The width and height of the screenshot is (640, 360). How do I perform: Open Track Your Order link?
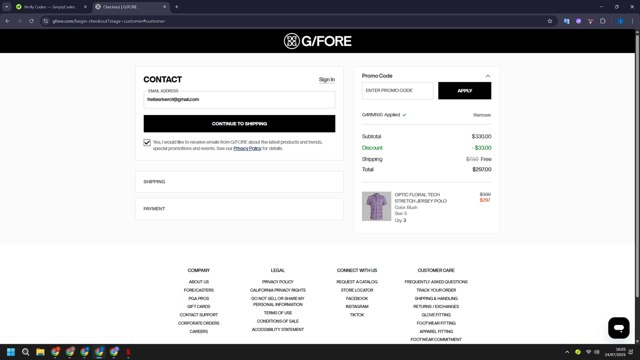[436, 290]
